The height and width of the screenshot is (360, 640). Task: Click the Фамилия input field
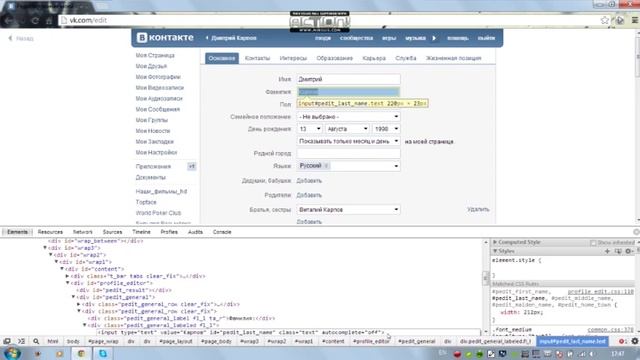[x=348, y=92]
